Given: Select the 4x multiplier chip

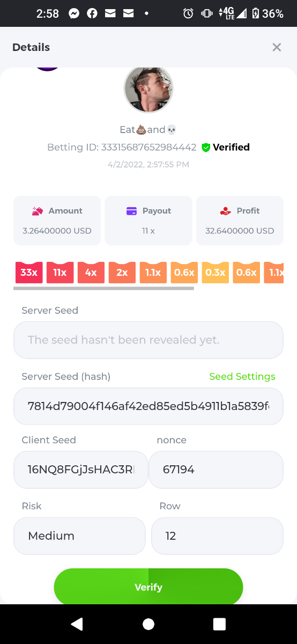Looking at the screenshot, I should click(91, 273).
